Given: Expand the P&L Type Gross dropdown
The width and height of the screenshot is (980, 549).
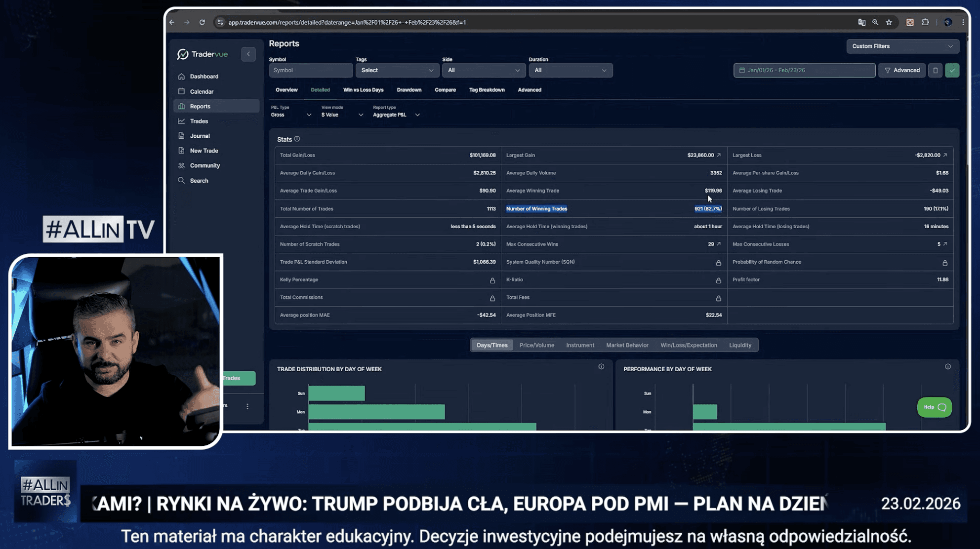Looking at the screenshot, I should [291, 115].
